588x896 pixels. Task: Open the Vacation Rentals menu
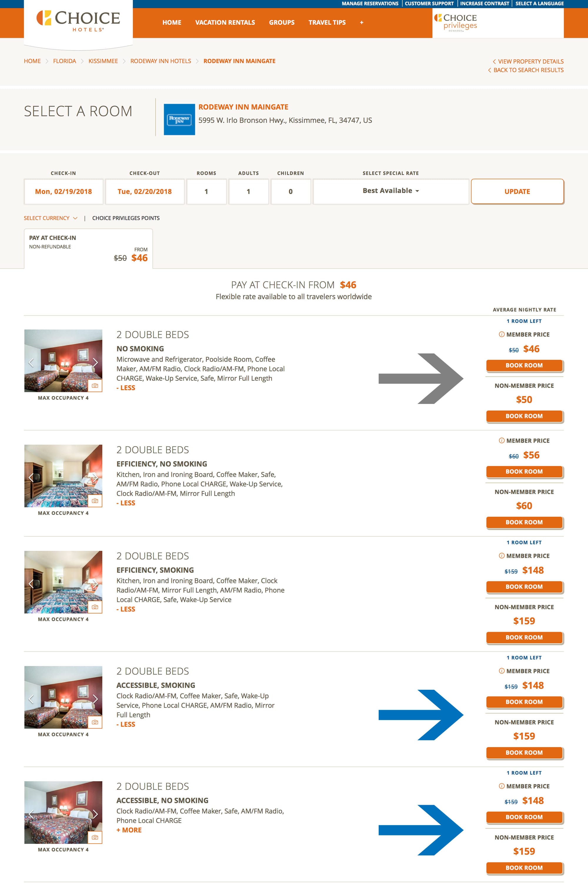click(225, 23)
